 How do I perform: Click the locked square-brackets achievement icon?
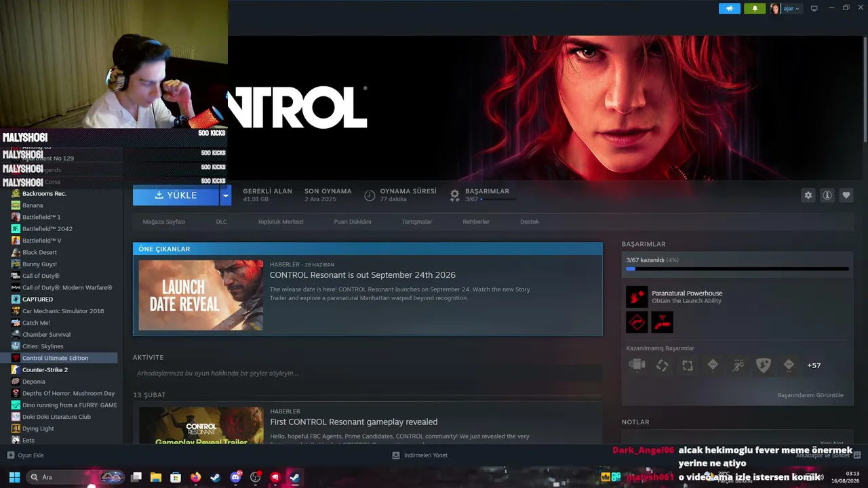pyautogui.click(x=688, y=365)
